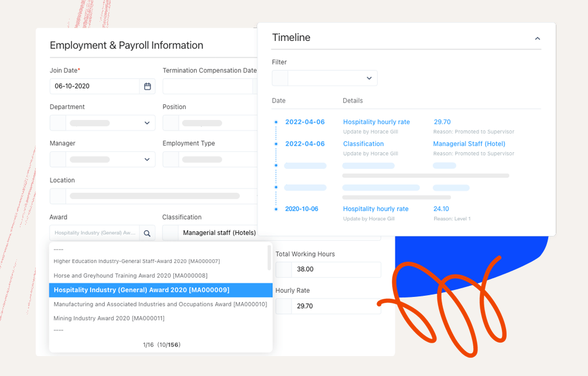588x376 pixels.
Task: Open the Position dropdown field
Action: [210, 123]
